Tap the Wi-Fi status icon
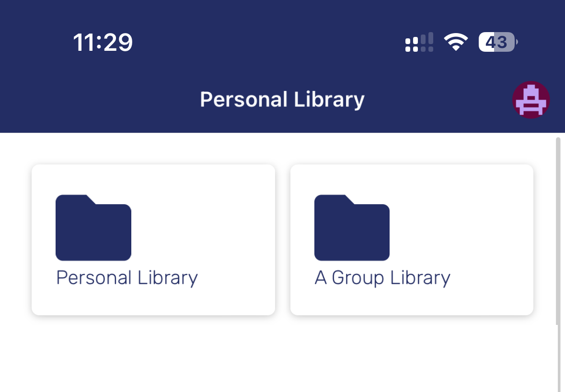This screenshot has width=565, height=392. 455,42
